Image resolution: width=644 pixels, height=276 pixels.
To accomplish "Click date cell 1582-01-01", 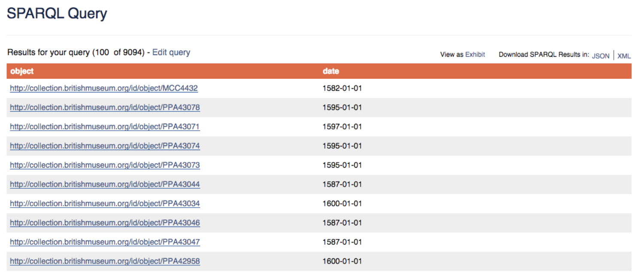I will [342, 89].
